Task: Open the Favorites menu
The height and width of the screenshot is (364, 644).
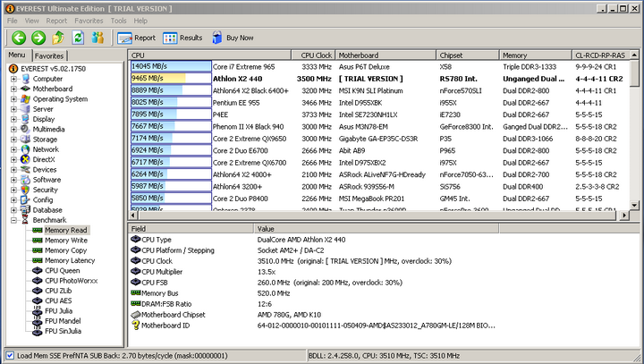Action: pyautogui.click(x=89, y=21)
